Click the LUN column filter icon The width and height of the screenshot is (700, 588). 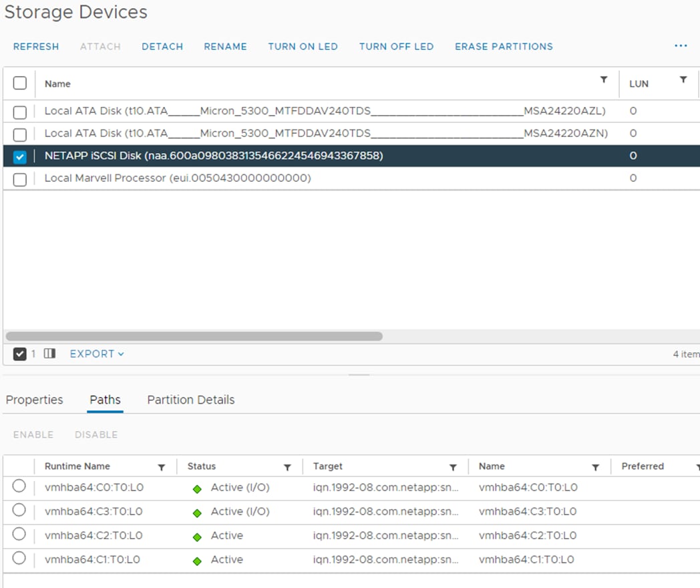coord(683,80)
